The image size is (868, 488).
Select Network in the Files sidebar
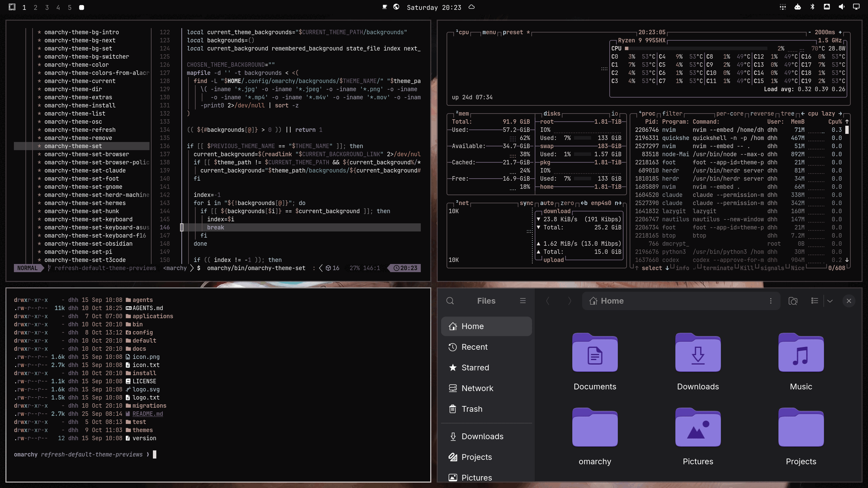486,388
